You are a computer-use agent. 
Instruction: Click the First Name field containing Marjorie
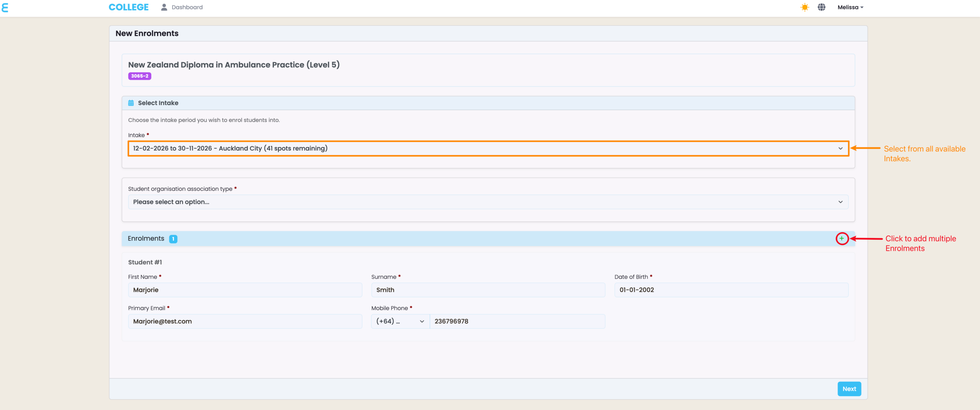pos(245,290)
